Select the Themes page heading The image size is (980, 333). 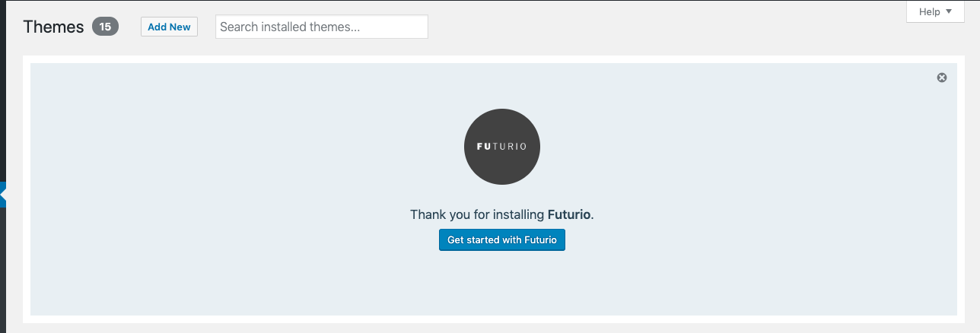tap(53, 27)
